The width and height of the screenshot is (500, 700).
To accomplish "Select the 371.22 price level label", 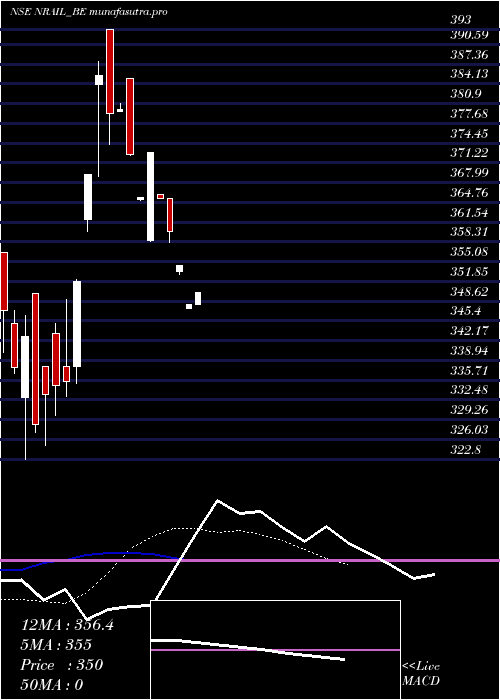I will click(x=469, y=153).
